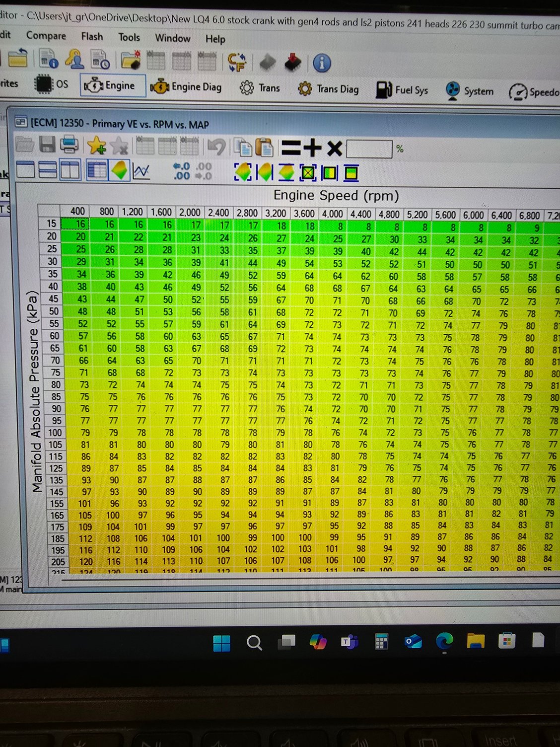Click the multiply X icon
560x747 pixels.
click(x=335, y=149)
